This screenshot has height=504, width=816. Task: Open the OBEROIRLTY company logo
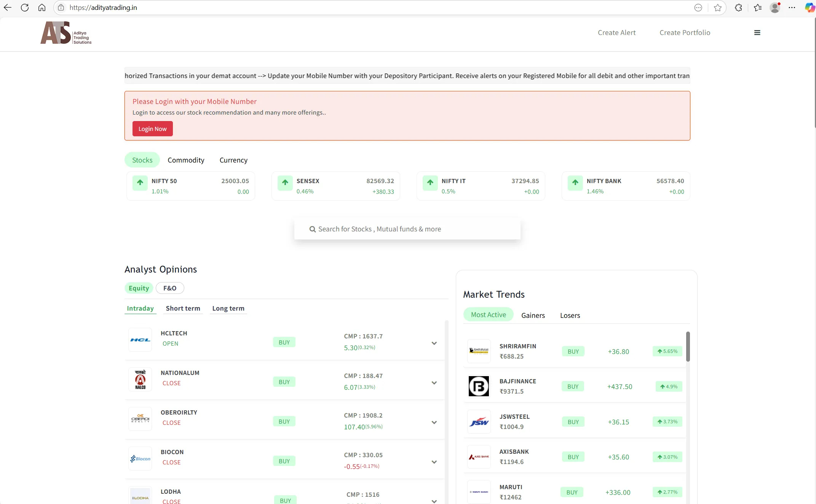pos(140,419)
